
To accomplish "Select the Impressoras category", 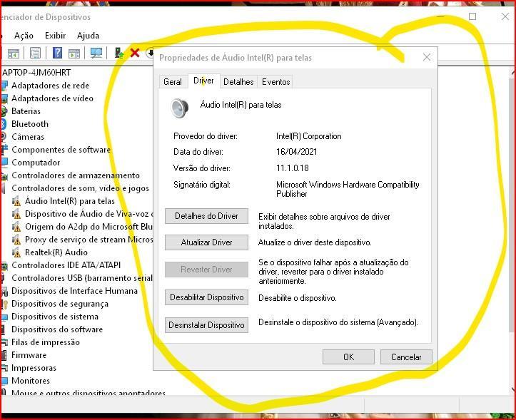I will pyautogui.click(x=34, y=368).
